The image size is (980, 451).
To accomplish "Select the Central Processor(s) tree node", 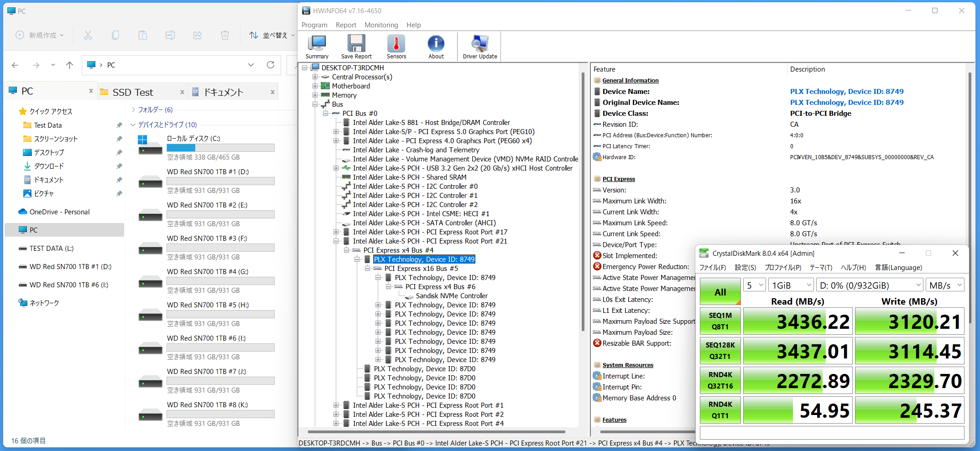I will click(362, 77).
